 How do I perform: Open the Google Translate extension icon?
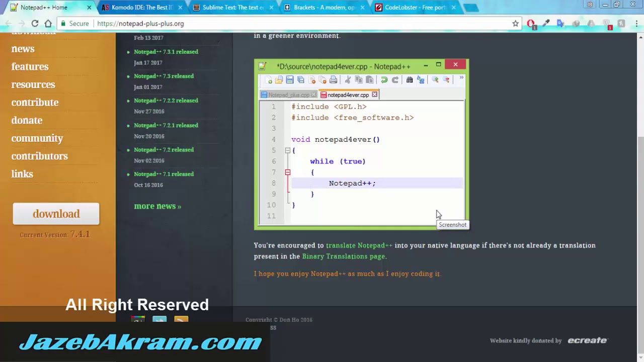point(560,24)
